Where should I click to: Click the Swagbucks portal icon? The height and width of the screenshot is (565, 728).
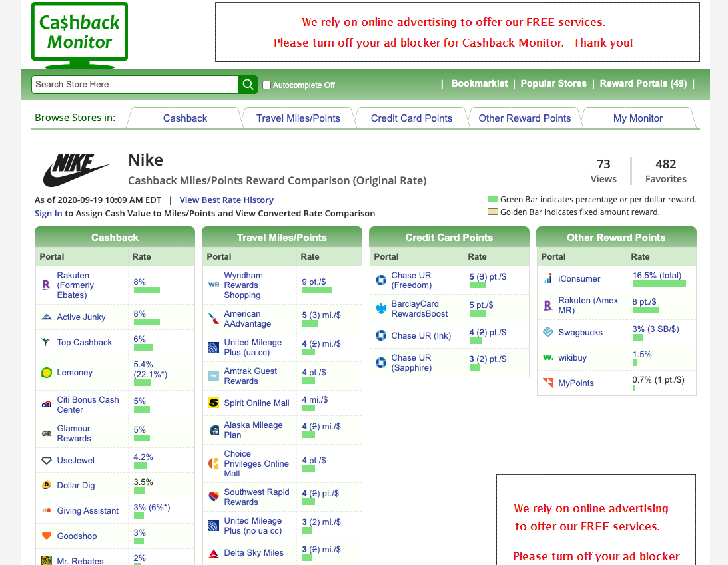548,332
